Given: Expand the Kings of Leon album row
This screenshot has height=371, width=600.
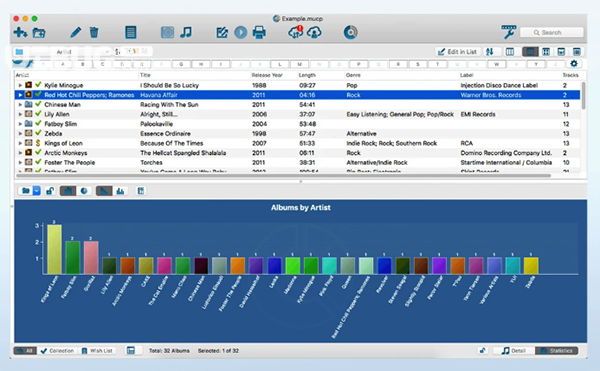Looking at the screenshot, I should pyautogui.click(x=20, y=143).
